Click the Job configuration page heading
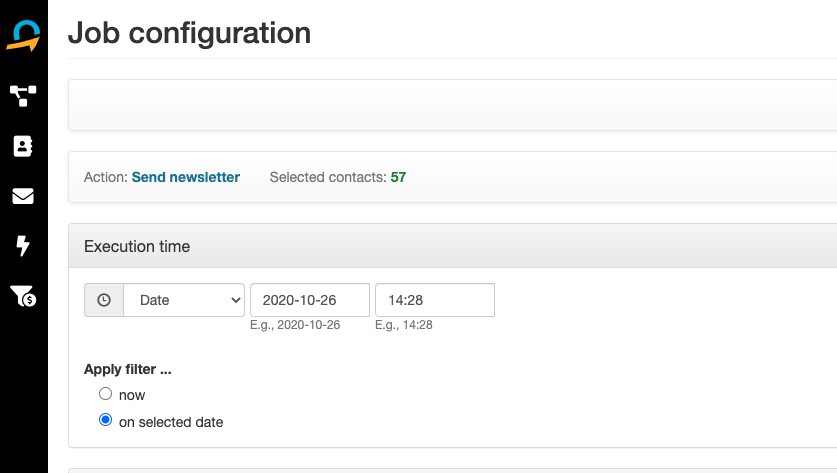The height and width of the screenshot is (473, 837). (189, 33)
